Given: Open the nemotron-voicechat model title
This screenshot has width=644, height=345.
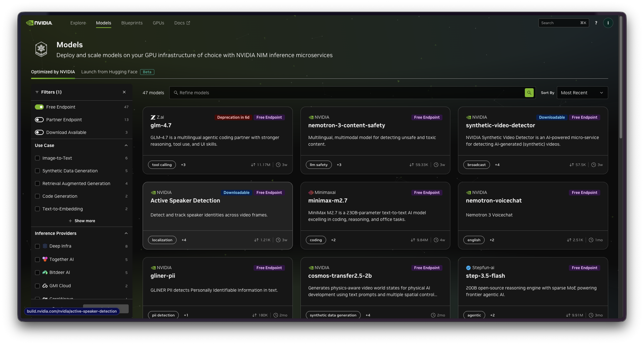Looking at the screenshot, I should coord(494,201).
